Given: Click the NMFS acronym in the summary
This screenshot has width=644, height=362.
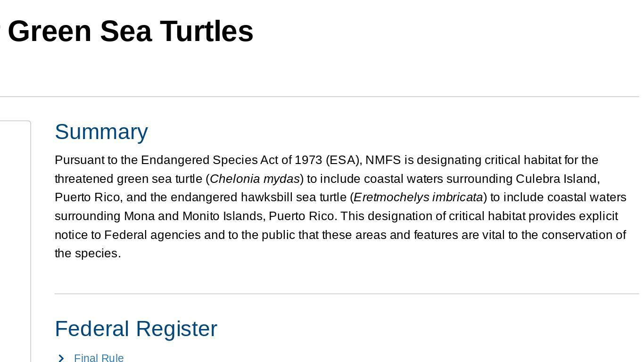Looking at the screenshot, I should point(383,160).
